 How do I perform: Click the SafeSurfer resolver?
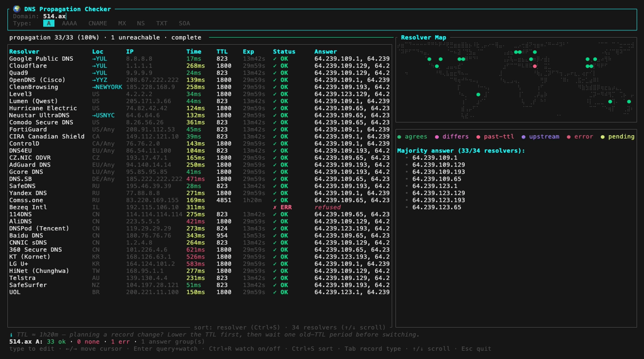coord(28,285)
